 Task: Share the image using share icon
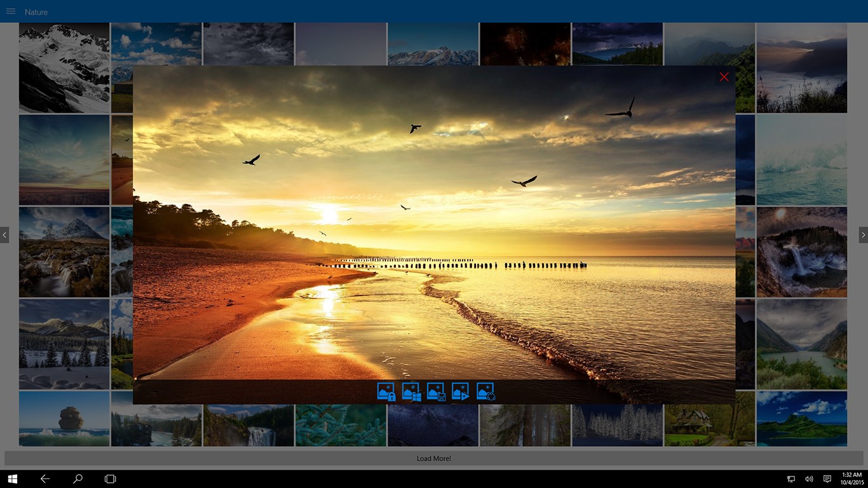coord(485,392)
